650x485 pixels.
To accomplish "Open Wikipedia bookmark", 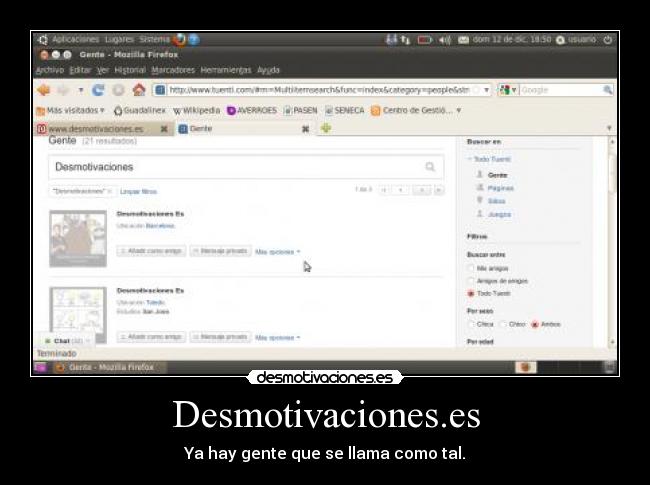I will point(196,110).
